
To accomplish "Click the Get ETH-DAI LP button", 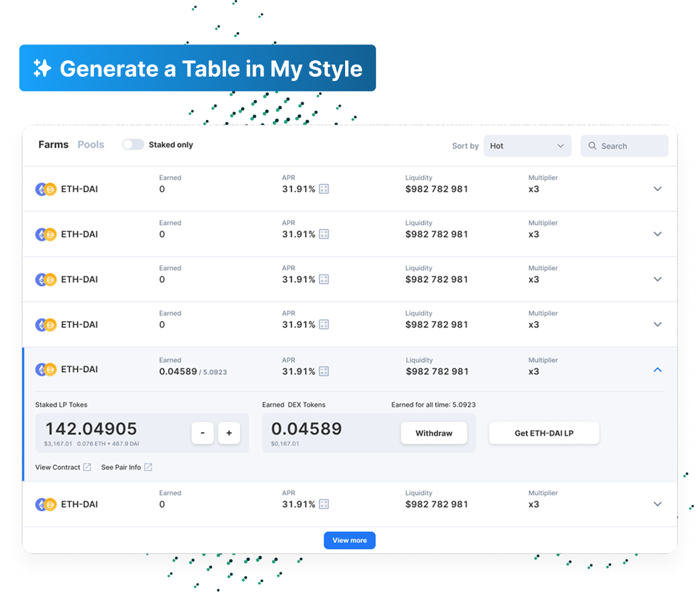I will tap(544, 433).
